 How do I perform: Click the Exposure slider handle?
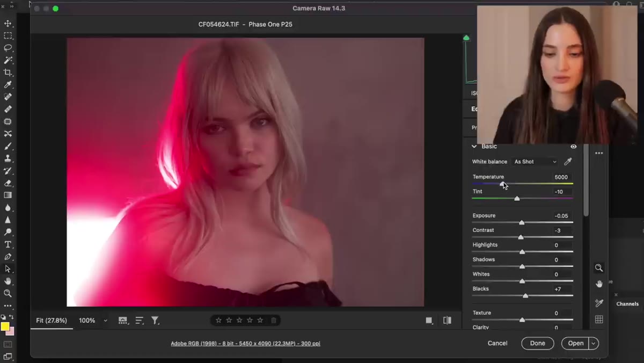[x=522, y=222]
